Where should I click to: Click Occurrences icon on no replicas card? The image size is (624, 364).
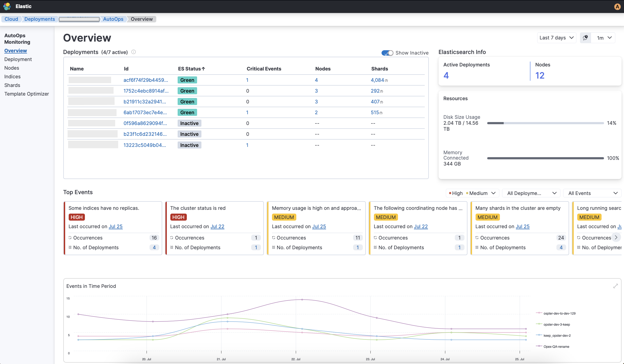pyautogui.click(x=70, y=238)
